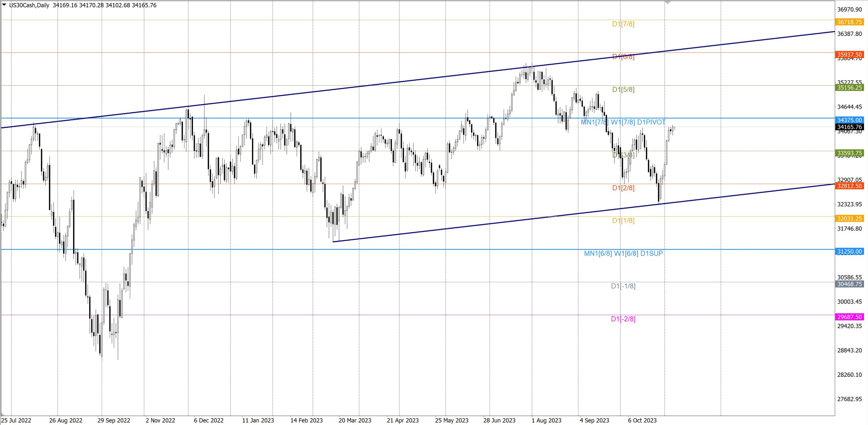This screenshot has width=868, height=425.
Task: Click the 20 Mar 2023 date label
Action: (355, 420)
